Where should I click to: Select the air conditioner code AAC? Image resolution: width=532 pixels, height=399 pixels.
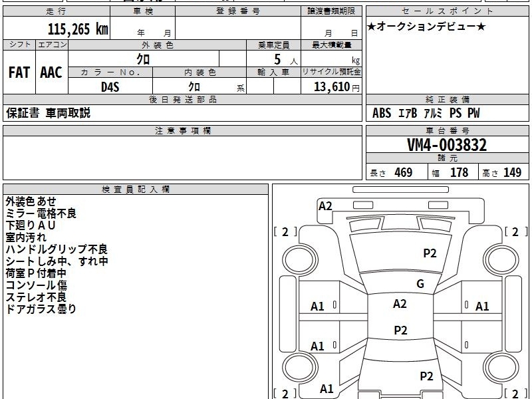pos(51,72)
